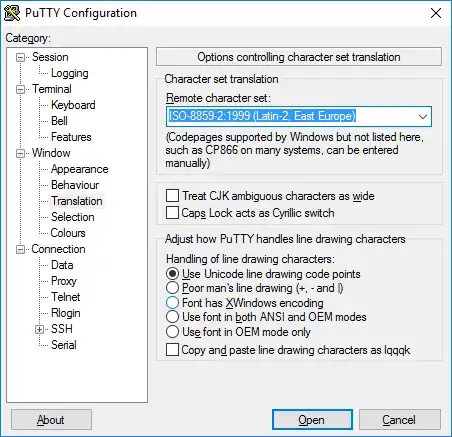Open the Remote character set dropdown arrow
452x437 pixels.
423,117
